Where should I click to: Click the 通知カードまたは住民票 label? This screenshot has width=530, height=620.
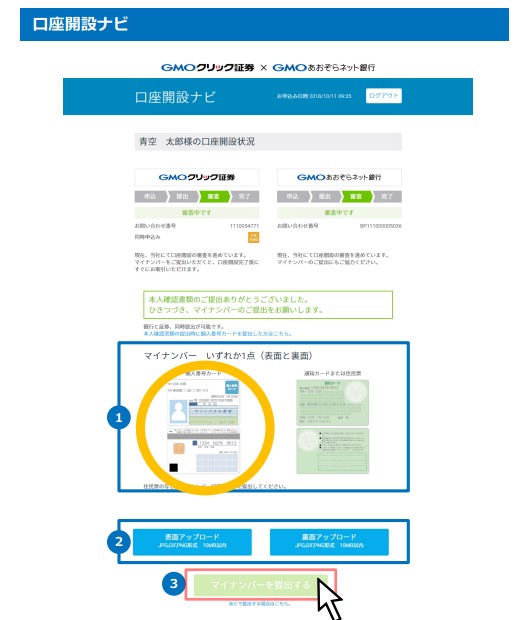332,373
